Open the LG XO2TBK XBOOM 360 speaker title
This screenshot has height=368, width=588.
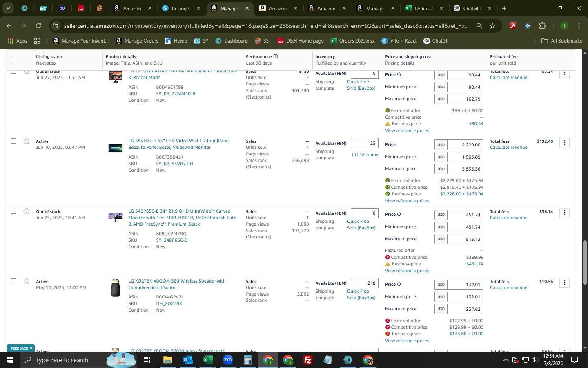(177, 284)
